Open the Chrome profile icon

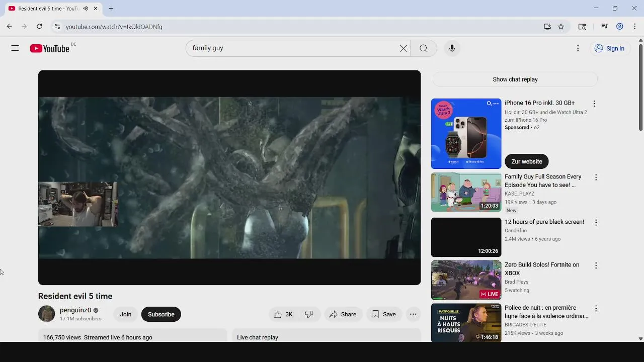[x=620, y=27]
